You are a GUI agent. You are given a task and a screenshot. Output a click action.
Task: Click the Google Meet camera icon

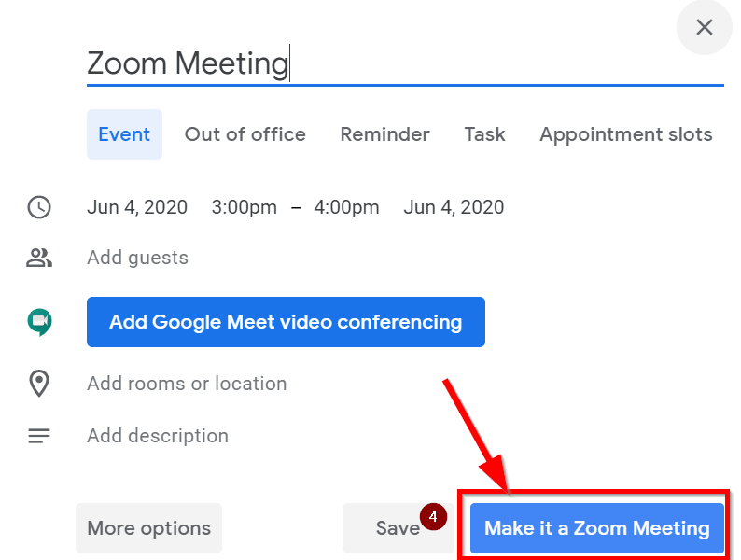coord(40,322)
